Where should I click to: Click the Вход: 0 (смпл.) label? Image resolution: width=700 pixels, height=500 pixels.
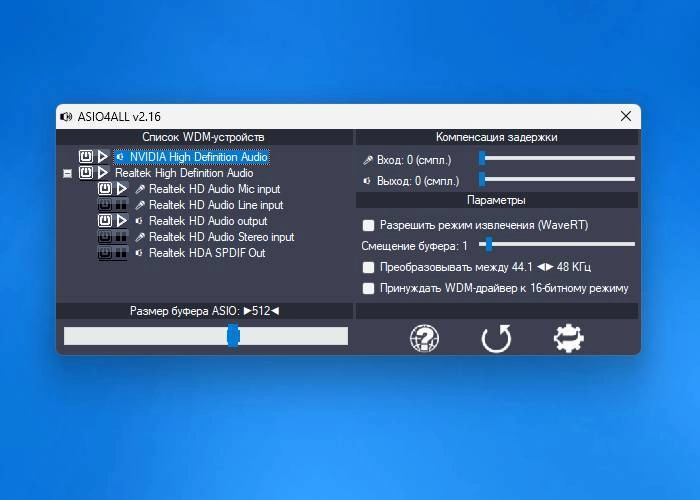[414, 160]
